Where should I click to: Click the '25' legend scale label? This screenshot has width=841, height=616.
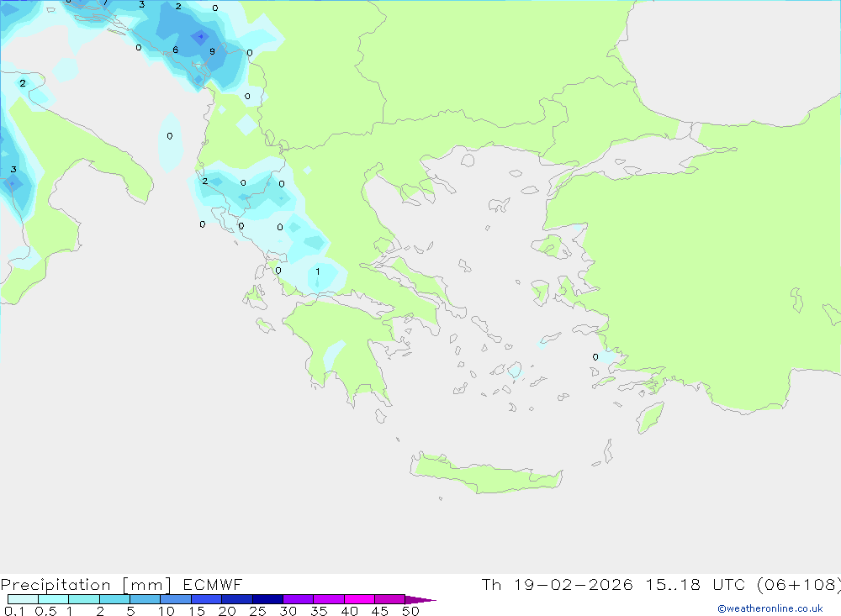[x=257, y=611]
